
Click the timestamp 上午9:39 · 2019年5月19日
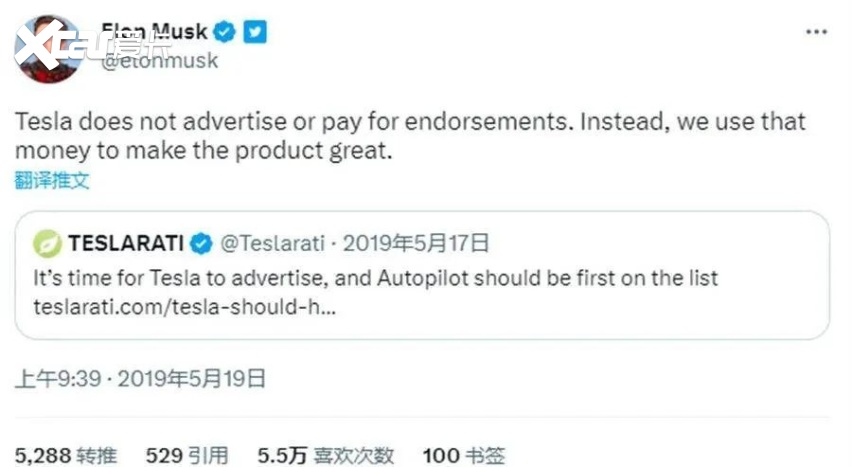[140, 378]
